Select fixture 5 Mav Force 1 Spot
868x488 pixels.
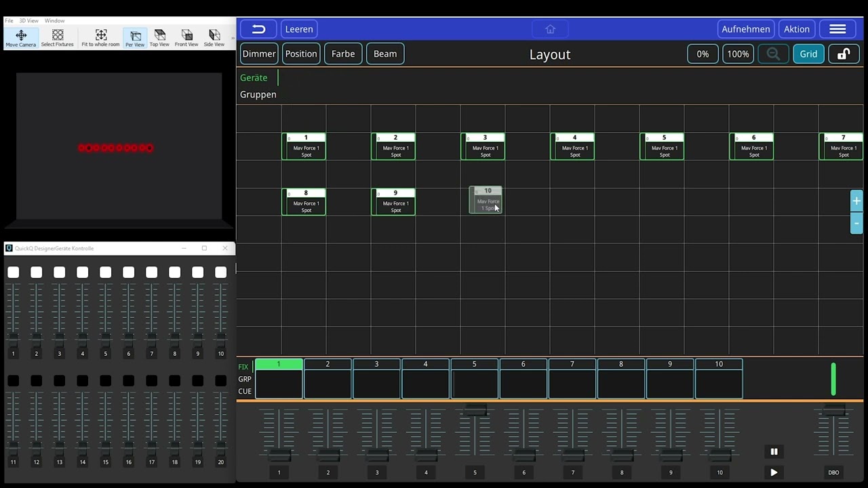[662, 146]
